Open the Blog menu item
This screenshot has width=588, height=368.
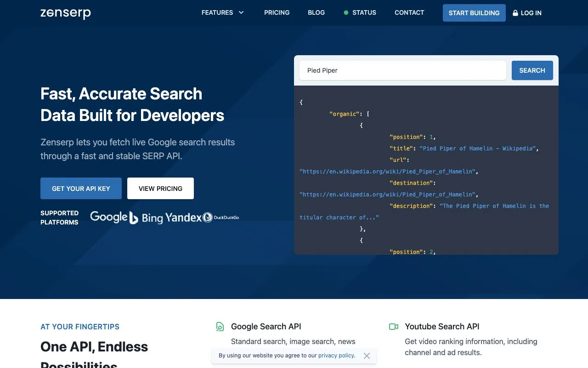(x=317, y=13)
